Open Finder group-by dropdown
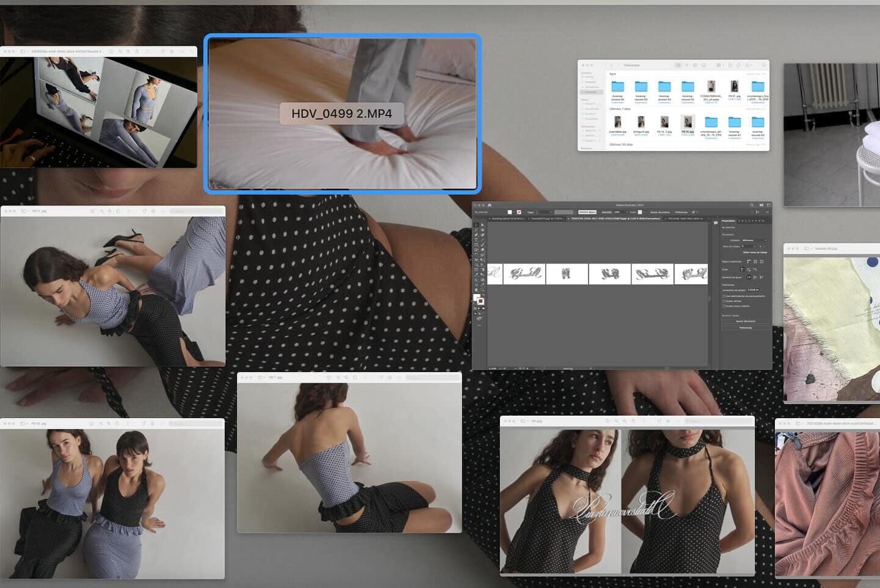The height and width of the screenshot is (588, 880). pyautogui.click(x=720, y=65)
